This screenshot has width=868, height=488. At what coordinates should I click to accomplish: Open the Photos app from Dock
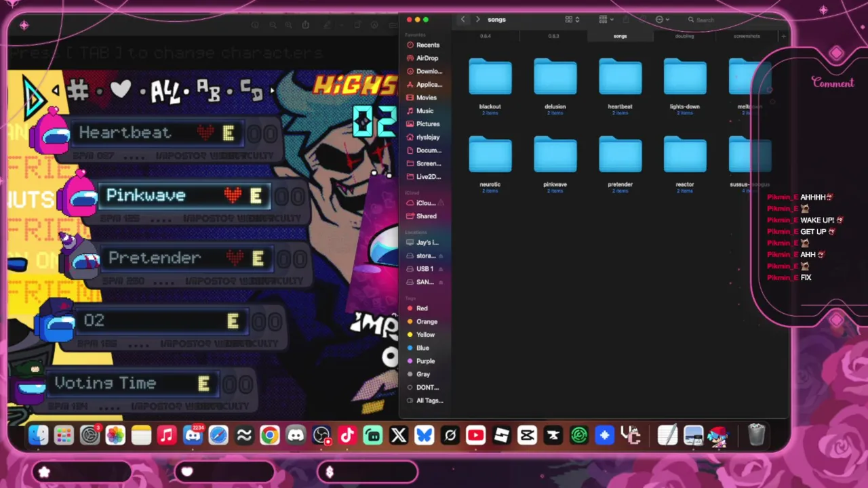[115, 435]
